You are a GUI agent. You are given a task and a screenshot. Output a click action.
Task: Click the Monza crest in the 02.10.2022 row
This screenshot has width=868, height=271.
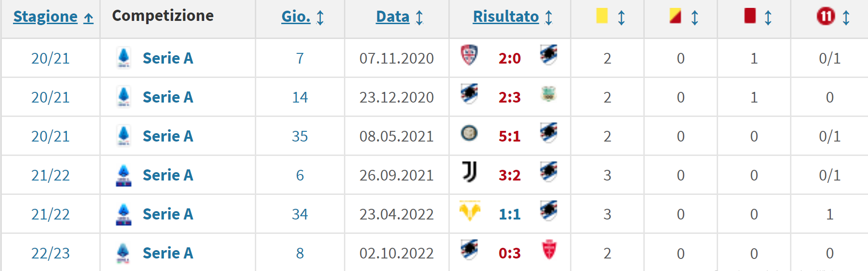[x=549, y=250]
